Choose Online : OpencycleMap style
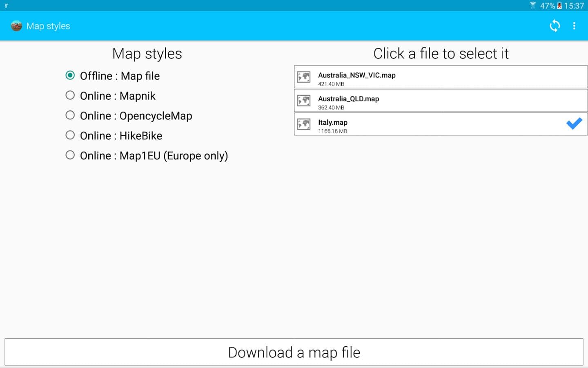This screenshot has width=588, height=368. (70, 115)
